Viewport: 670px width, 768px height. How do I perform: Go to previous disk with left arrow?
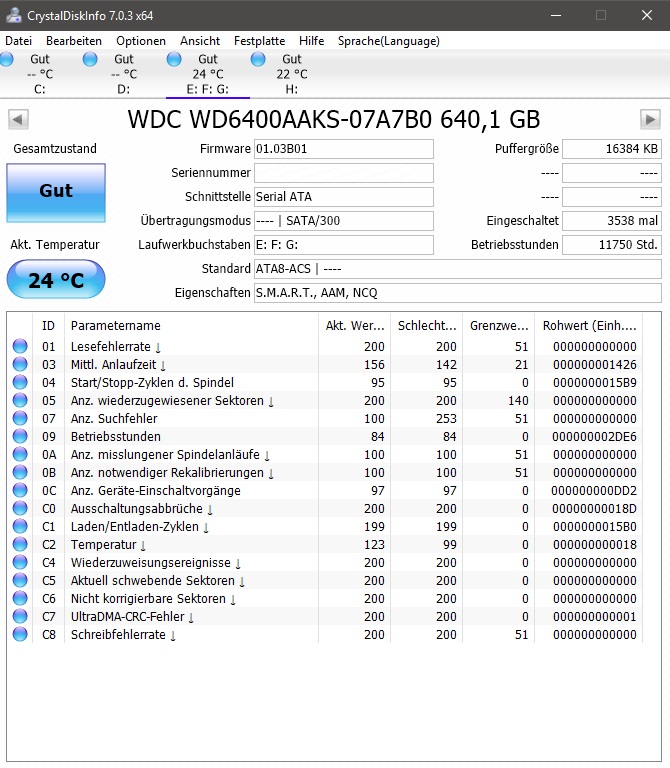coord(18,119)
